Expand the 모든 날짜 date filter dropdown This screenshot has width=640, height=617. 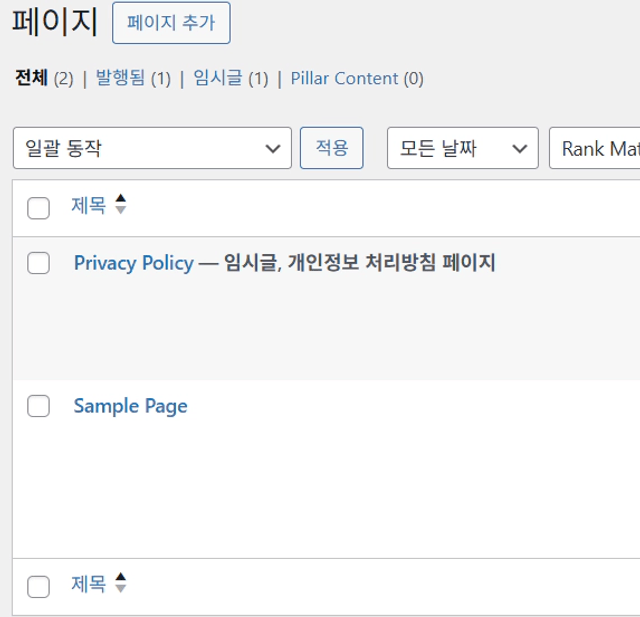click(462, 149)
